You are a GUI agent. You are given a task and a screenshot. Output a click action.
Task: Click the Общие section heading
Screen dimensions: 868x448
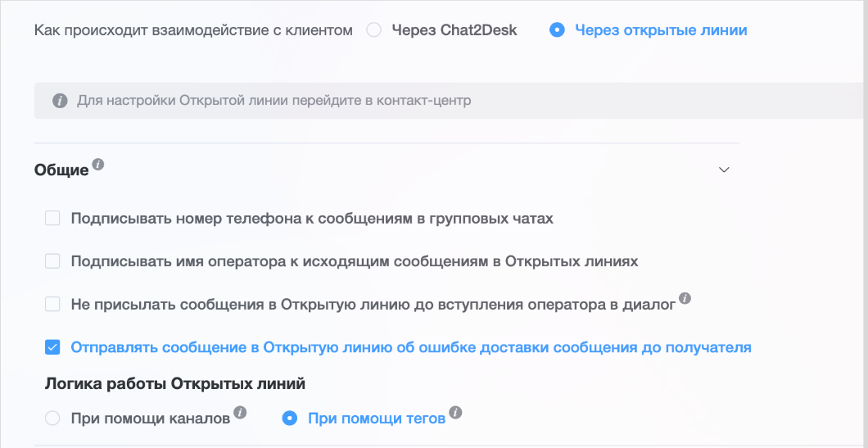tap(61, 170)
